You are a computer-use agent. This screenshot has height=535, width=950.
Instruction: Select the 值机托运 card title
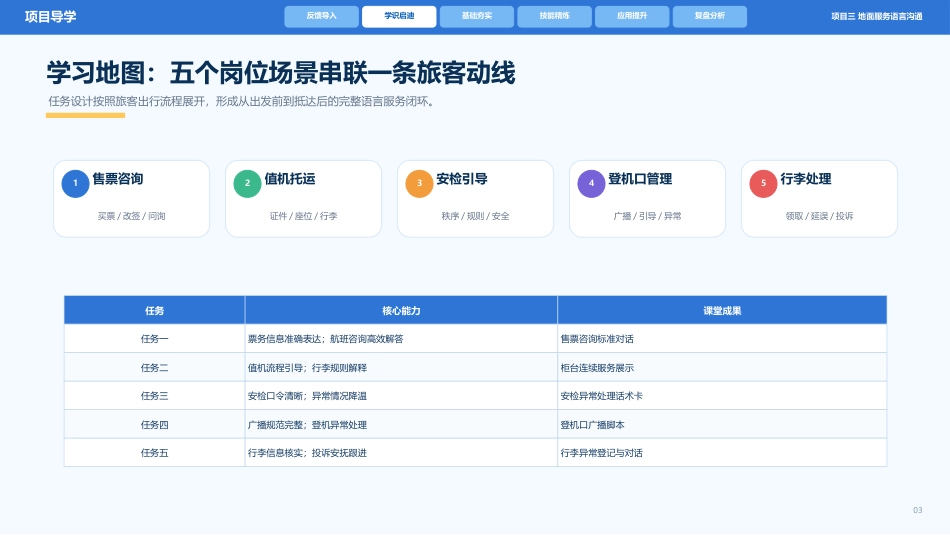point(290,179)
